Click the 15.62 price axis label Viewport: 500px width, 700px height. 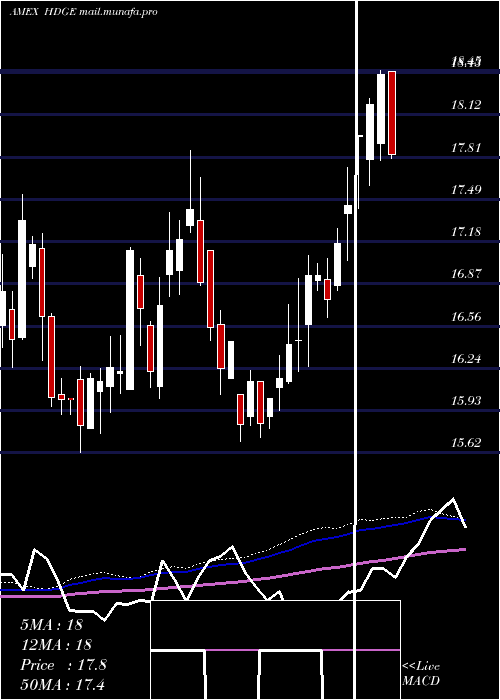(x=466, y=442)
